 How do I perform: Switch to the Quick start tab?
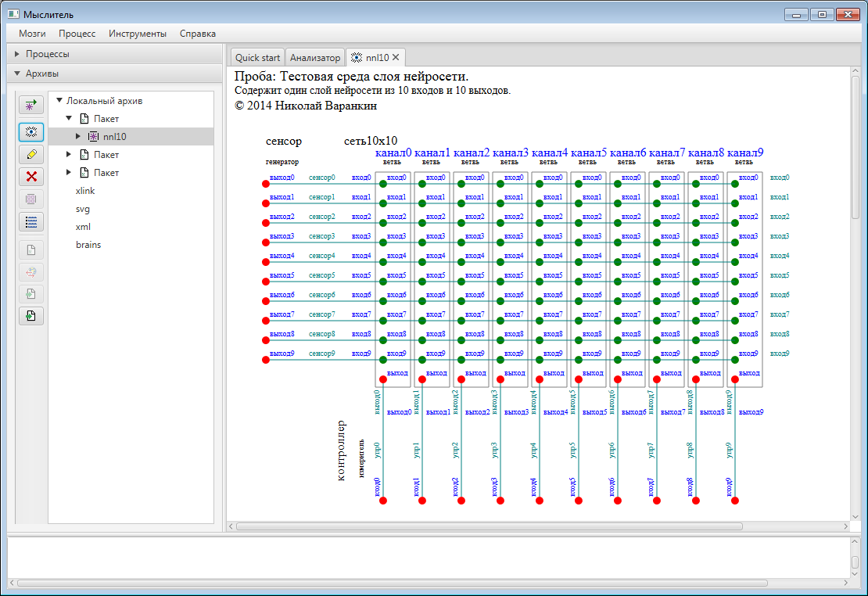pos(257,58)
